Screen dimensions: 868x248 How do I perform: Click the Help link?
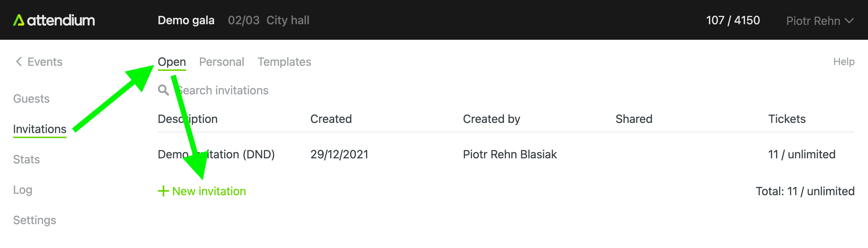point(844,62)
